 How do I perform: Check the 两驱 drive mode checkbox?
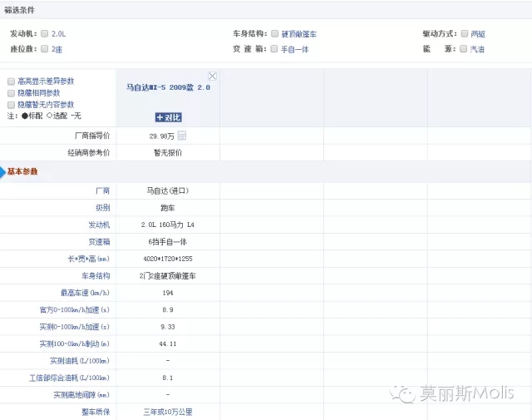(x=465, y=33)
